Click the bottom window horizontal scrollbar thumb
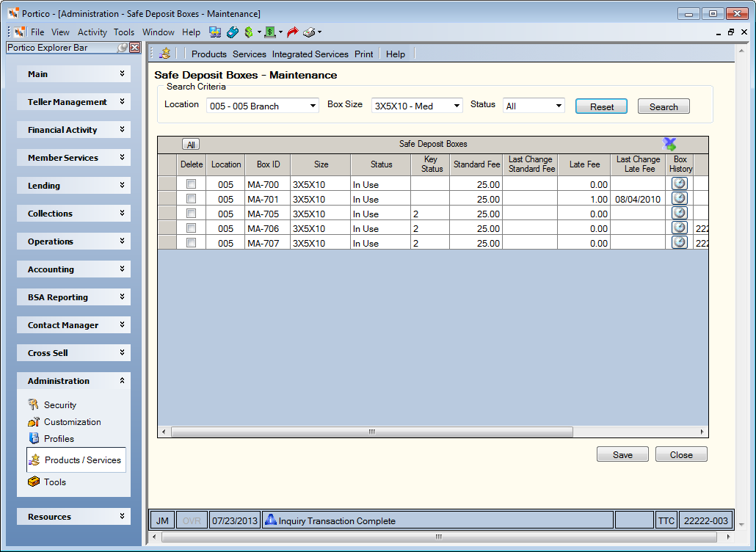The height and width of the screenshot is (552, 756). point(439,537)
